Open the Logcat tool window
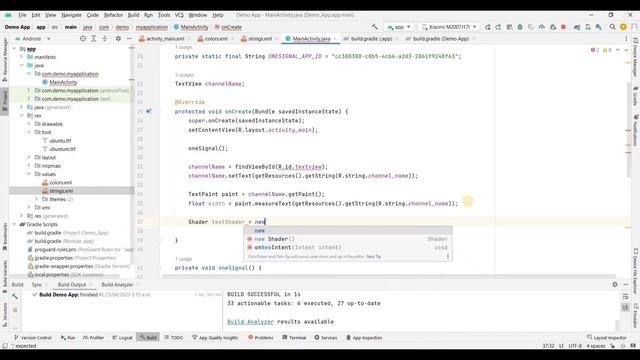The width and height of the screenshot is (640, 360). point(122,338)
